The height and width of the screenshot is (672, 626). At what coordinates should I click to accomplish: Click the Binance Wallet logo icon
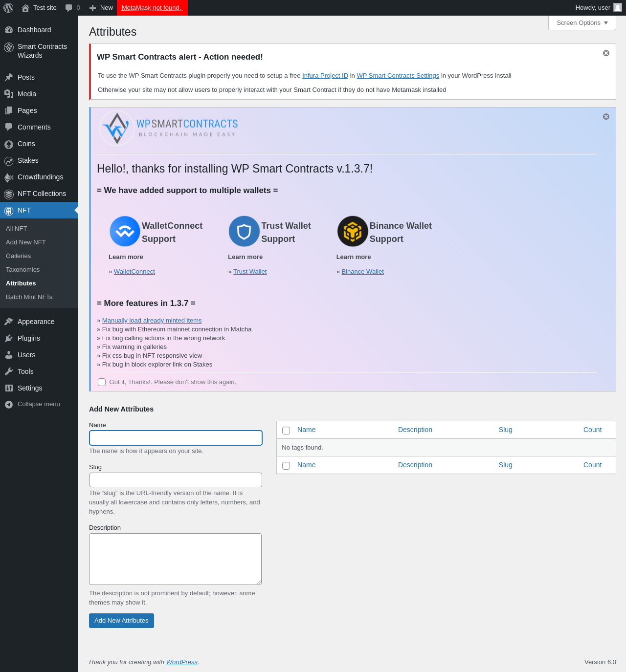point(353,231)
